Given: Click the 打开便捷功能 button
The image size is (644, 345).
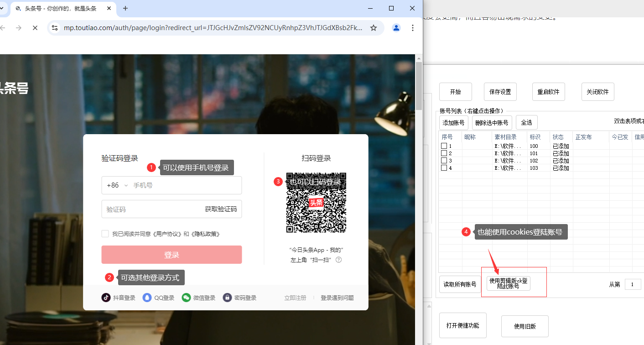Looking at the screenshot, I should pyautogui.click(x=462, y=325).
